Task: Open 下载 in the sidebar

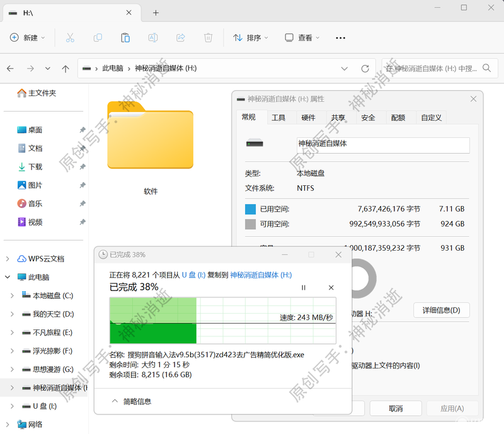Action: tap(30, 167)
